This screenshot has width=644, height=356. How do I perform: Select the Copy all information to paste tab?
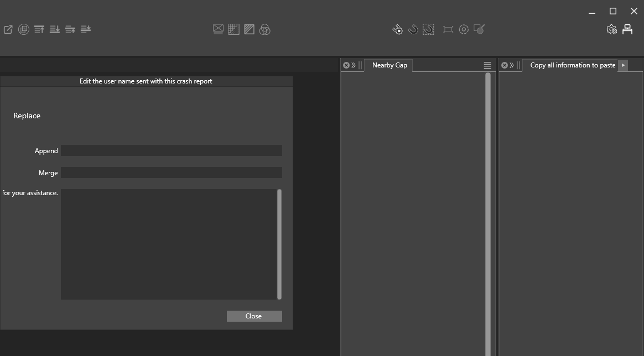(572, 65)
